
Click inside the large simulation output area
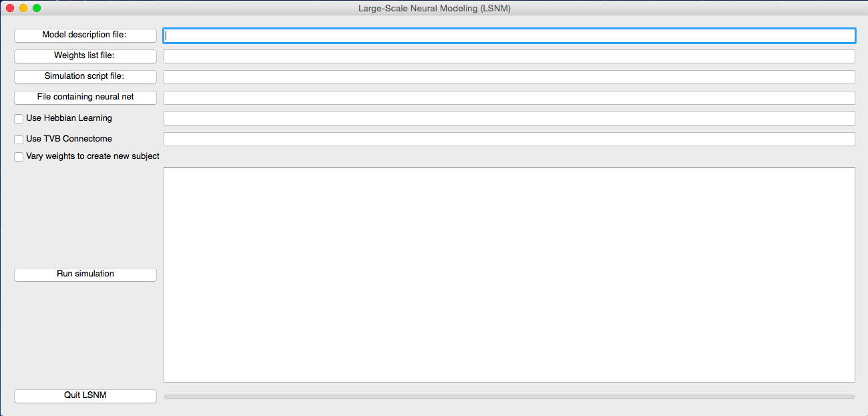click(509, 274)
